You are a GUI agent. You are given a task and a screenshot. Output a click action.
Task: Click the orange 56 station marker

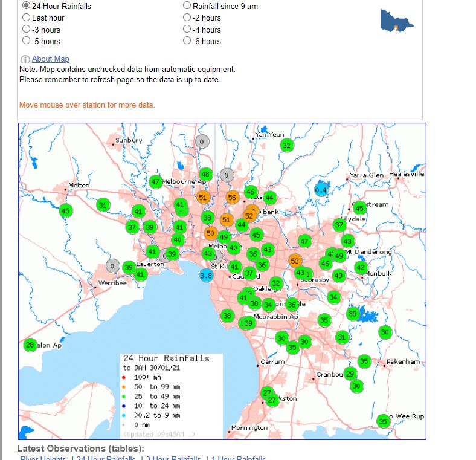pyautogui.click(x=232, y=198)
